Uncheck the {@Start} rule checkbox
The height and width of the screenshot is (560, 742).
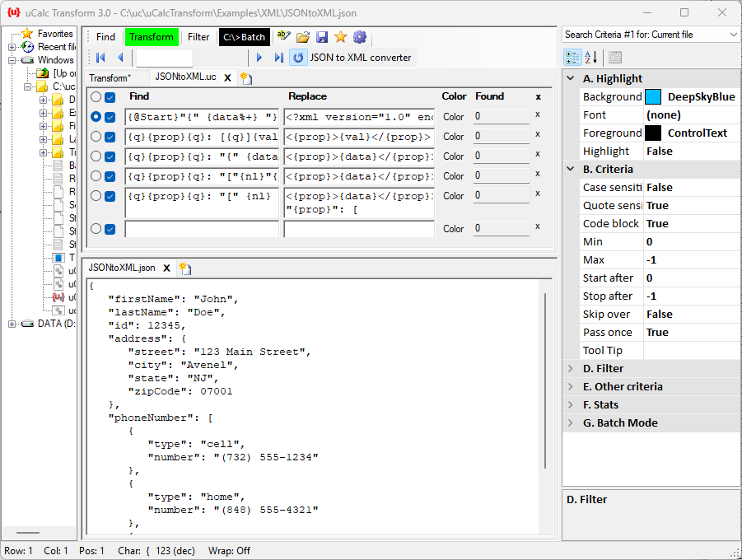click(110, 117)
